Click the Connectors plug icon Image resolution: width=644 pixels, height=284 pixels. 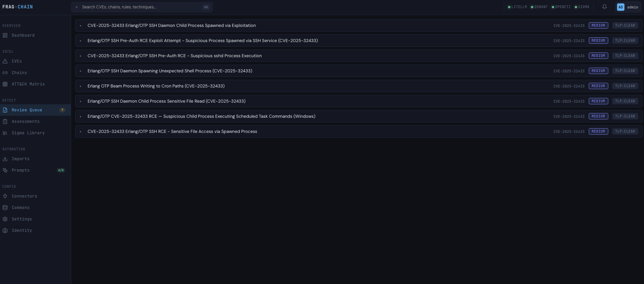(5, 196)
